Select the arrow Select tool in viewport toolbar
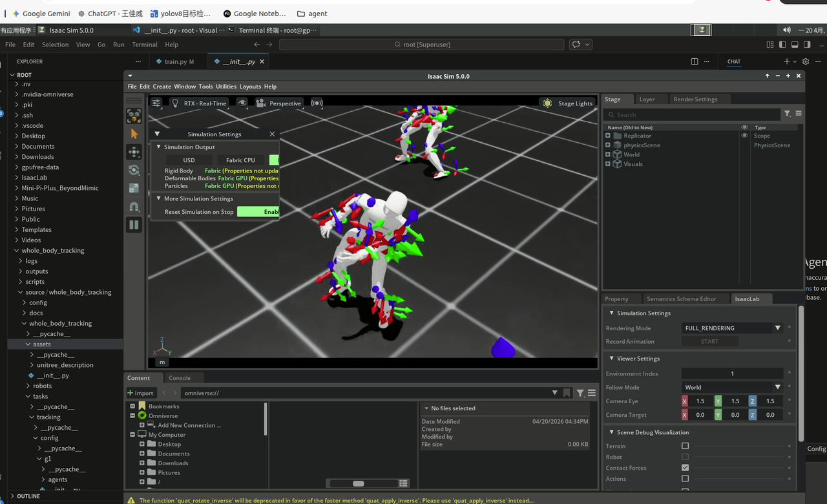827x504 pixels. coord(134,134)
